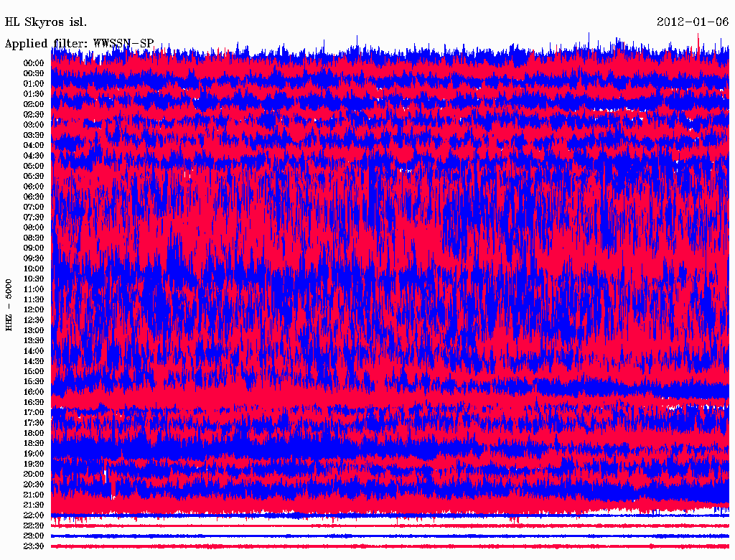Select the 06:00 time label
735x560 pixels.
tap(34, 187)
